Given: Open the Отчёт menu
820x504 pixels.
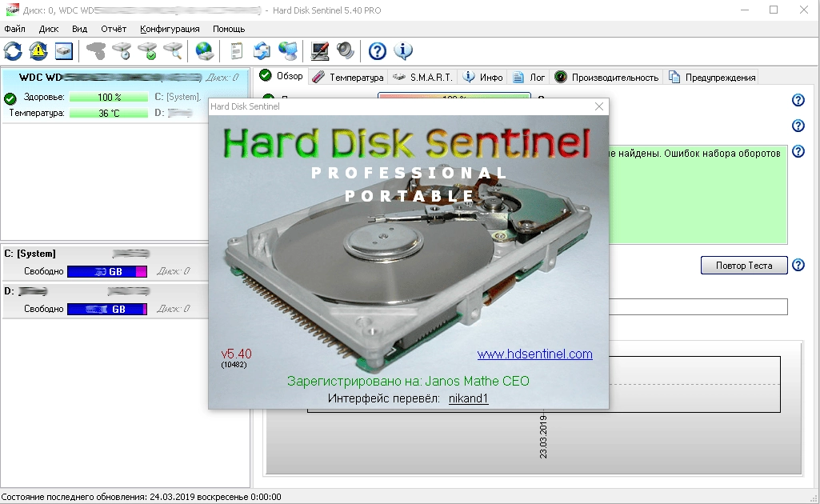Looking at the screenshot, I should 114,29.
